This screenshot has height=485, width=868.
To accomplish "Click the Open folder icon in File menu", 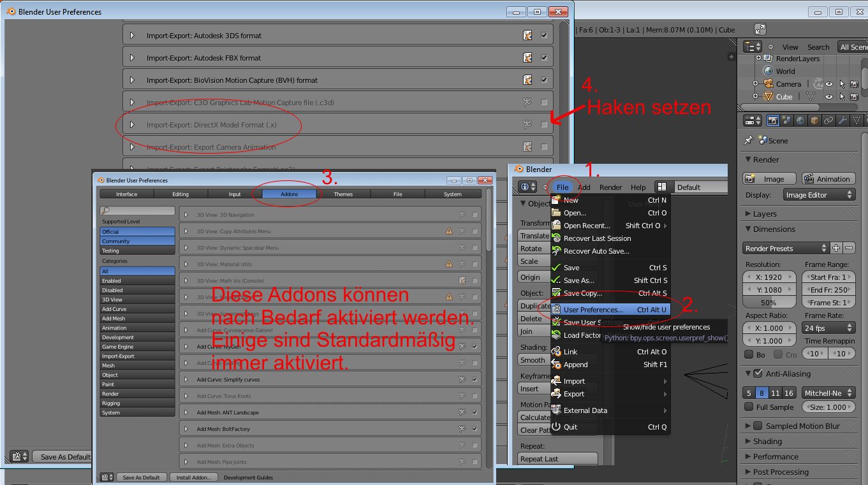I will click(x=556, y=213).
